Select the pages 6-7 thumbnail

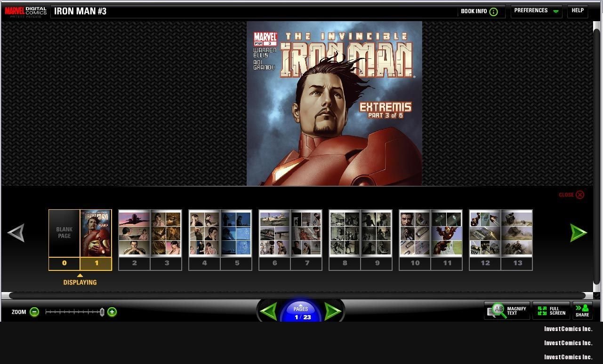point(290,234)
